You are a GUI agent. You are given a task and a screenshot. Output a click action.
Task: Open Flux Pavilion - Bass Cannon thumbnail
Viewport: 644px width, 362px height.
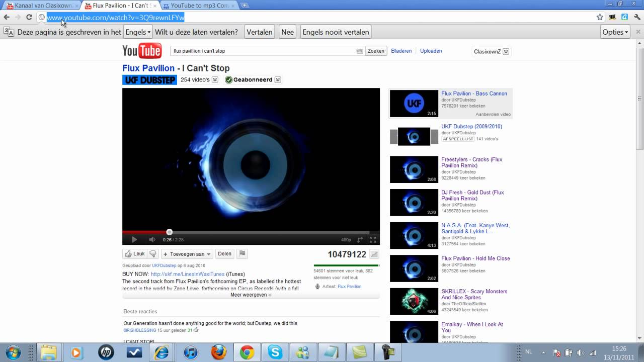pyautogui.click(x=414, y=104)
